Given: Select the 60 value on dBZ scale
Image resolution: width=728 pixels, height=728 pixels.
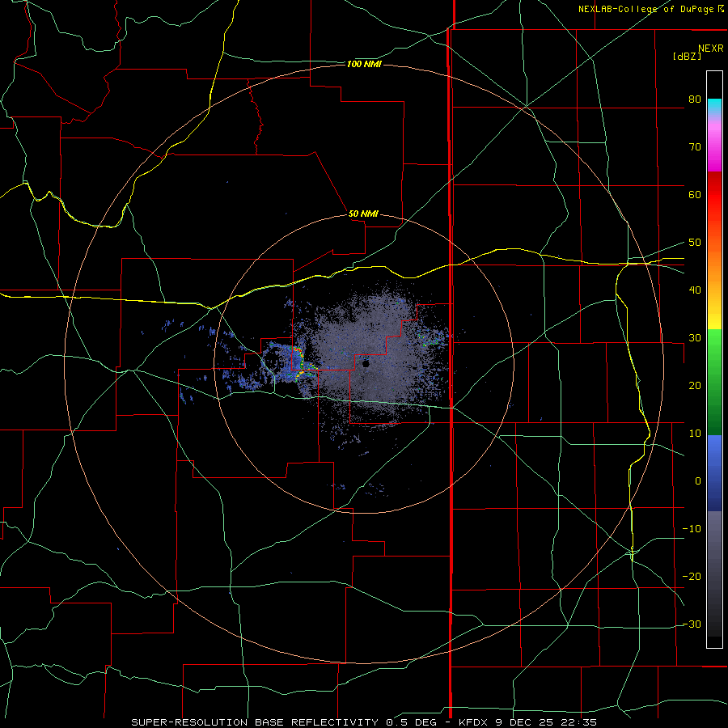Looking at the screenshot, I should pos(695,194).
